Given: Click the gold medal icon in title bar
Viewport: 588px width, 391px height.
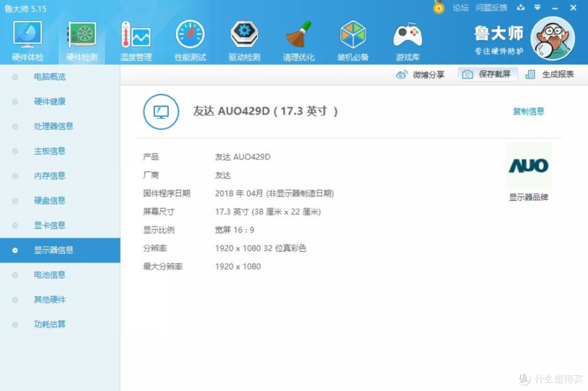Looking at the screenshot, I should [438, 8].
